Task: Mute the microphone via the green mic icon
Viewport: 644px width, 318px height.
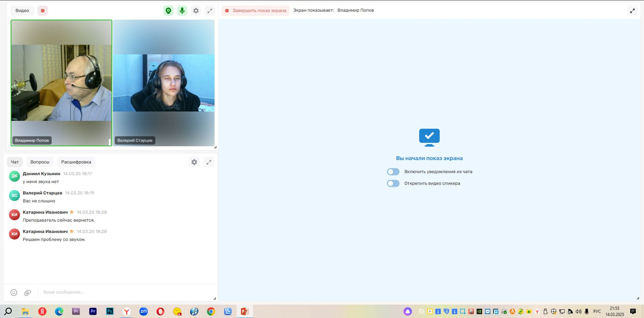Action: tap(182, 11)
